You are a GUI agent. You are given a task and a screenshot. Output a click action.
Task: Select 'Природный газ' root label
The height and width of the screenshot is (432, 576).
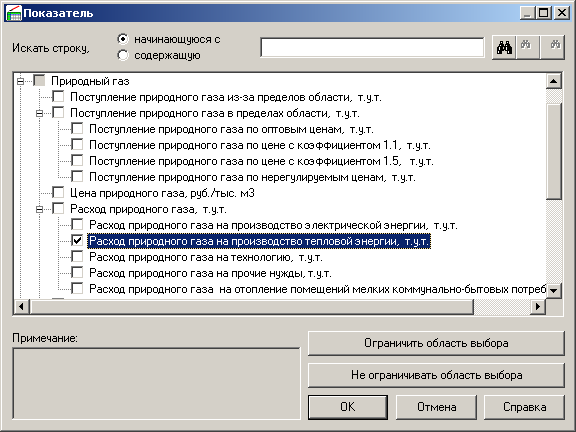click(x=90, y=81)
